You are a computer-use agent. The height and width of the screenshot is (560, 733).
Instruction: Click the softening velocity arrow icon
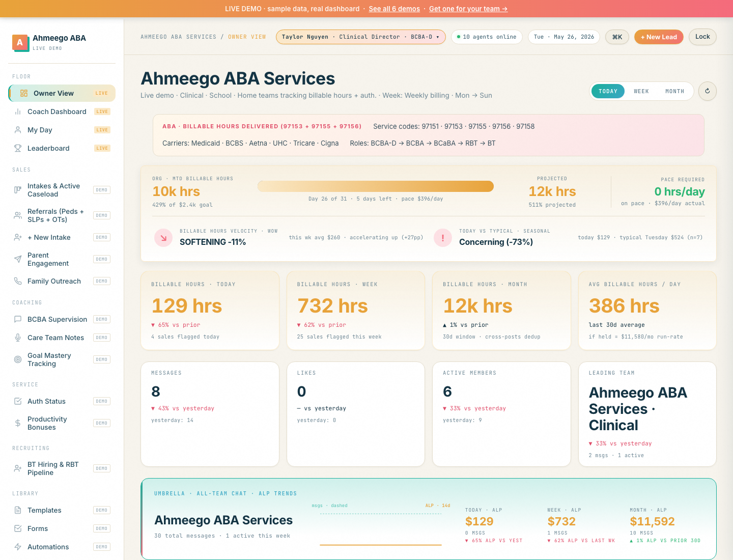(x=163, y=238)
